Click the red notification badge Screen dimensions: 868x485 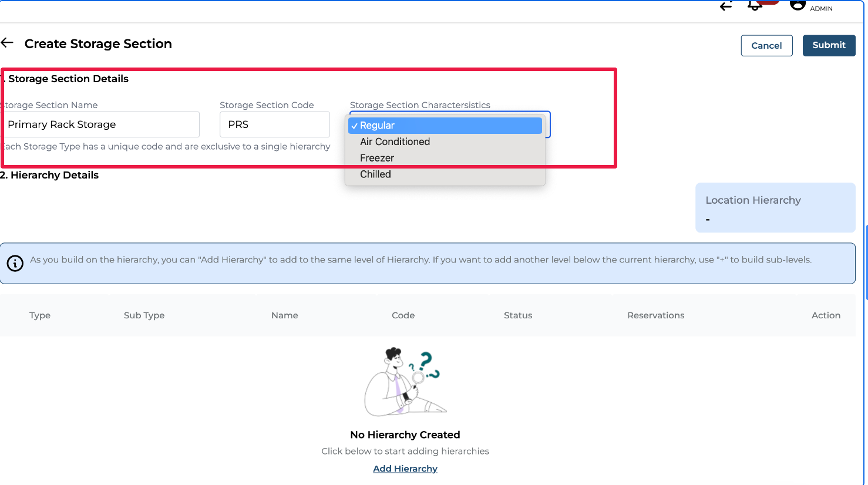768,2
